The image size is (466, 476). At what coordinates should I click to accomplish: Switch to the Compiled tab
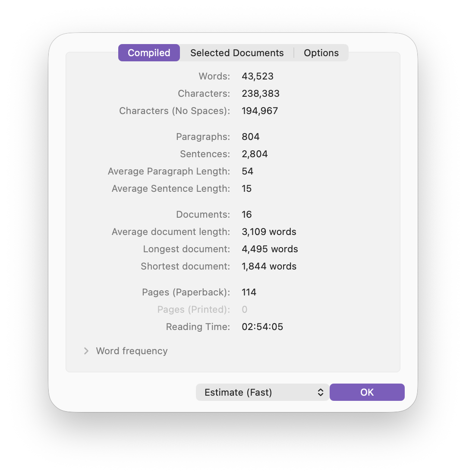[x=149, y=53]
